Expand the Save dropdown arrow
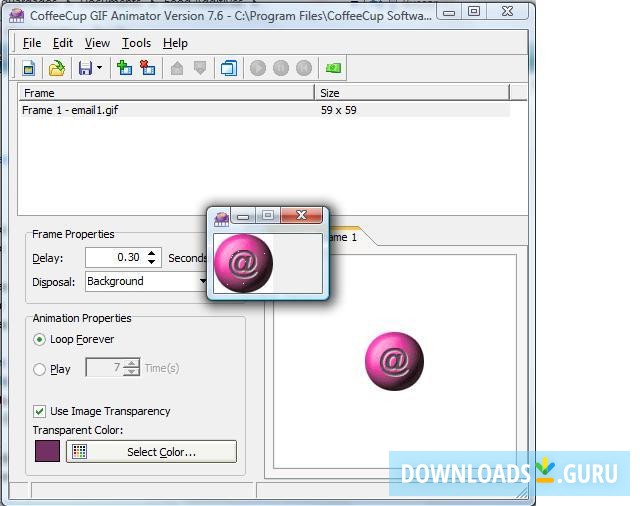The width and height of the screenshot is (640, 506). point(99,67)
